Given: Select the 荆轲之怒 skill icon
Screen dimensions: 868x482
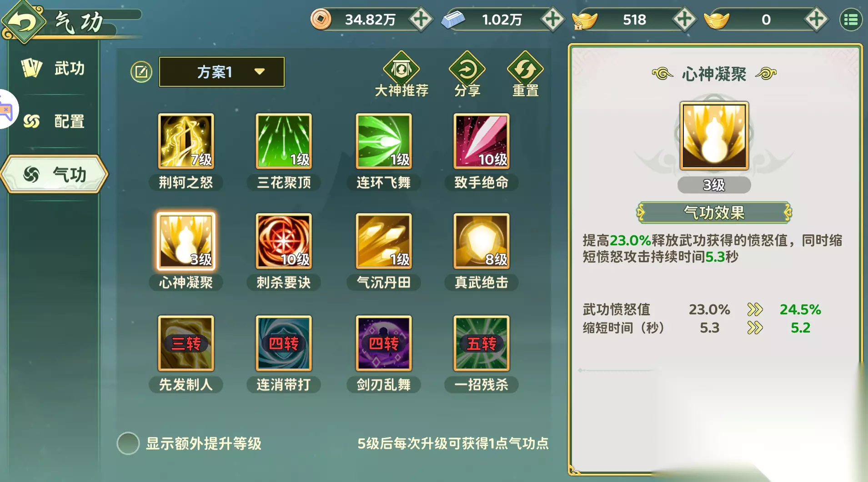Looking at the screenshot, I should tap(186, 141).
